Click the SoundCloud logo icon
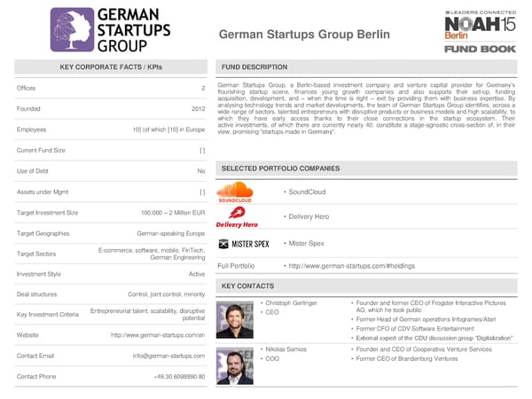 (x=235, y=192)
